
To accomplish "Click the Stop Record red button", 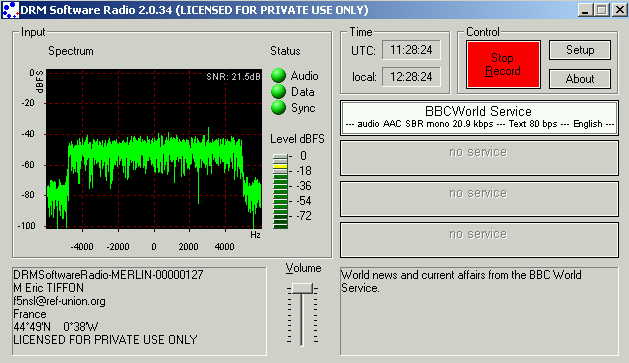I will (503, 64).
